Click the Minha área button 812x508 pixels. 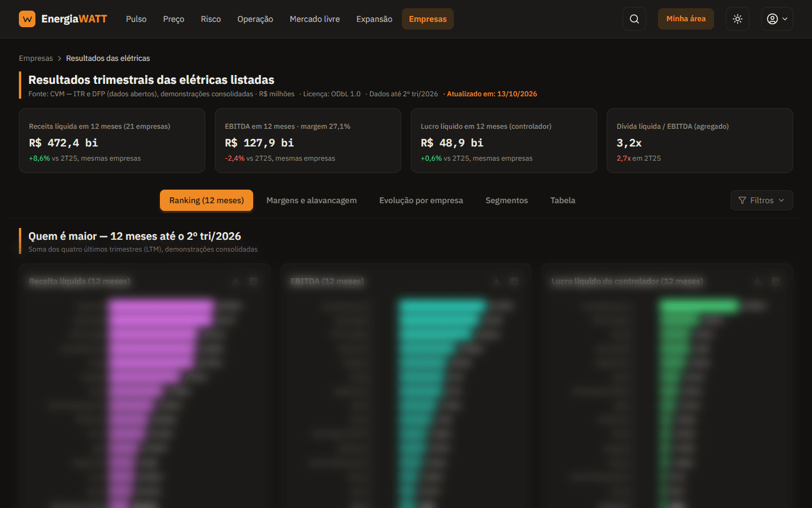(686, 19)
